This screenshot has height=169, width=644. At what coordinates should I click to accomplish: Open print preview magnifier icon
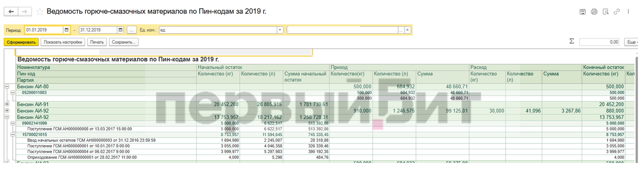point(606,12)
